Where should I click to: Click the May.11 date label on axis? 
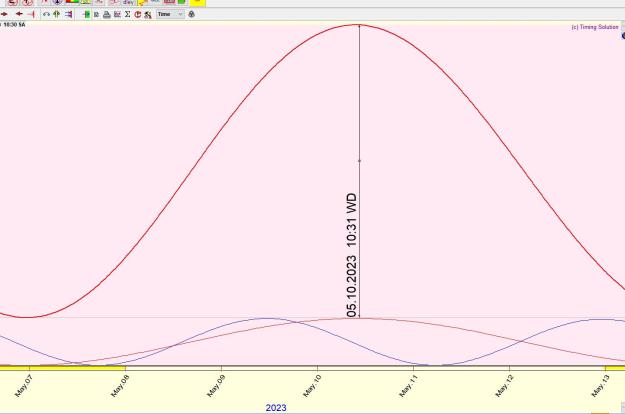click(408, 386)
